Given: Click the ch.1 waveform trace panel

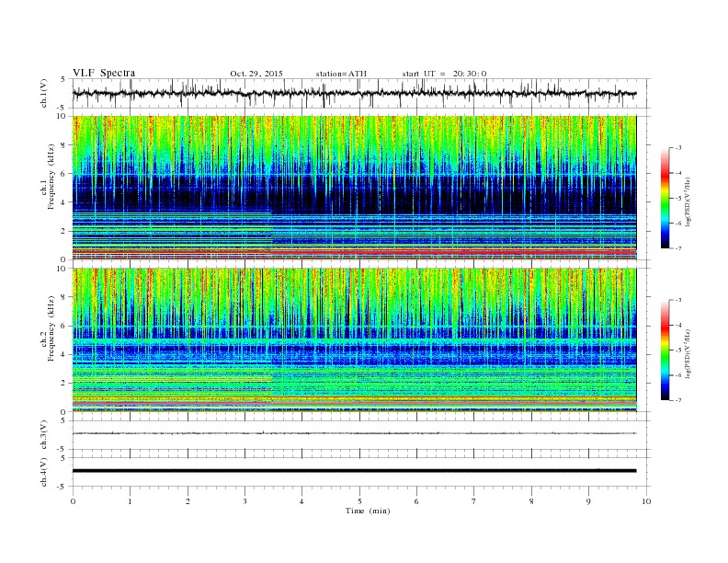Looking at the screenshot, I should (361, 93).
